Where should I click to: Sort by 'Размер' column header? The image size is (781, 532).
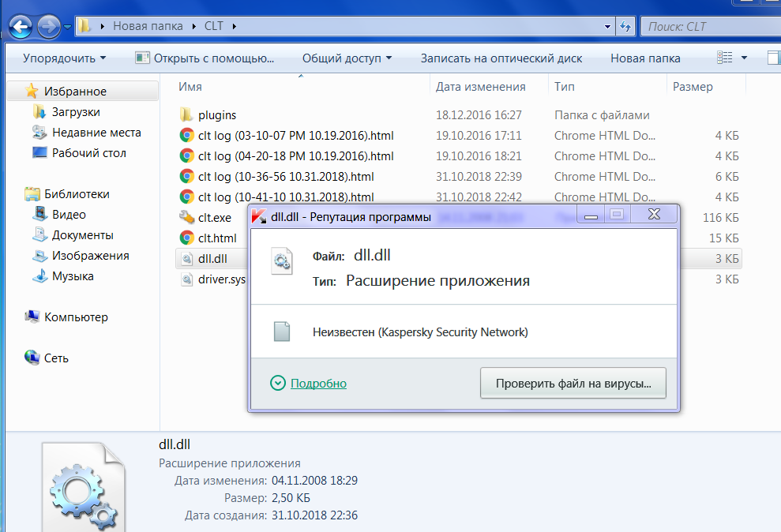[x=693, y=87]
